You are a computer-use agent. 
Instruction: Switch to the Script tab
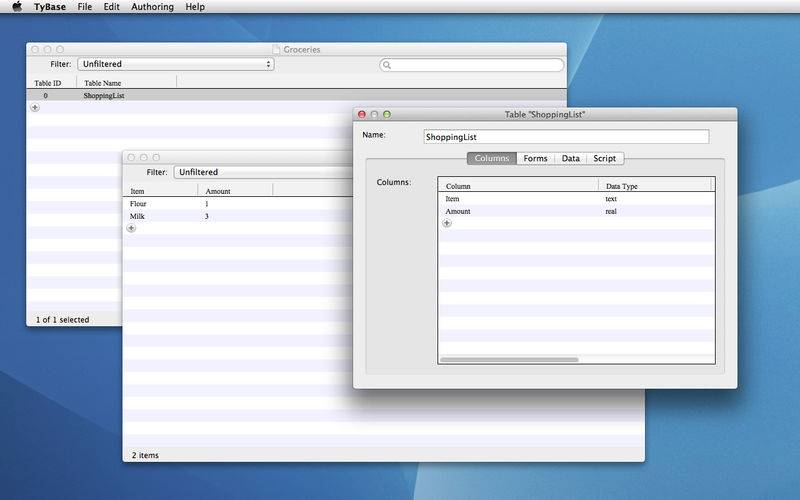605,158
